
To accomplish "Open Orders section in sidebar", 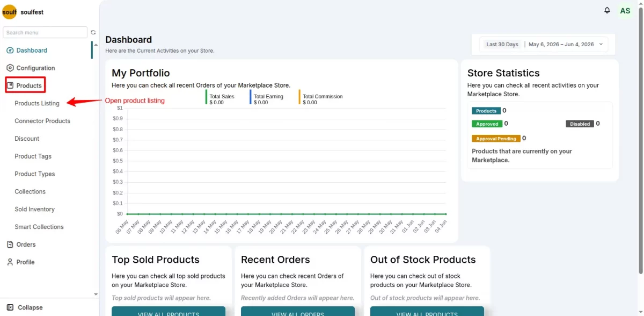I will (x=26, y=245).
